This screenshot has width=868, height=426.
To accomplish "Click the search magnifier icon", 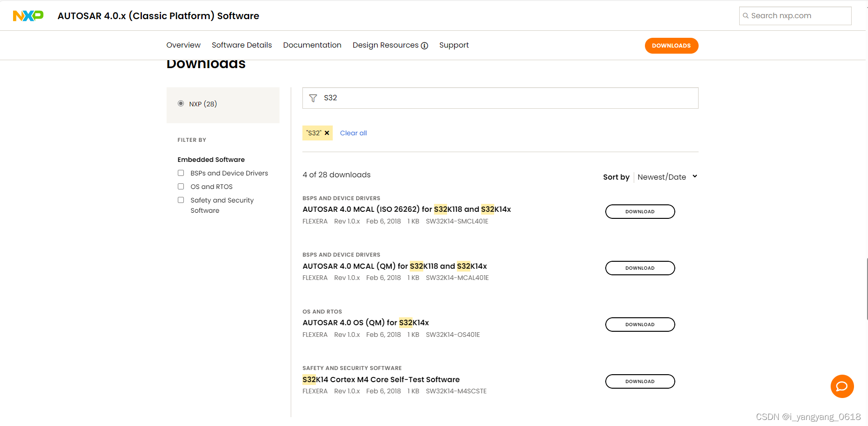I will coord(746,16).
